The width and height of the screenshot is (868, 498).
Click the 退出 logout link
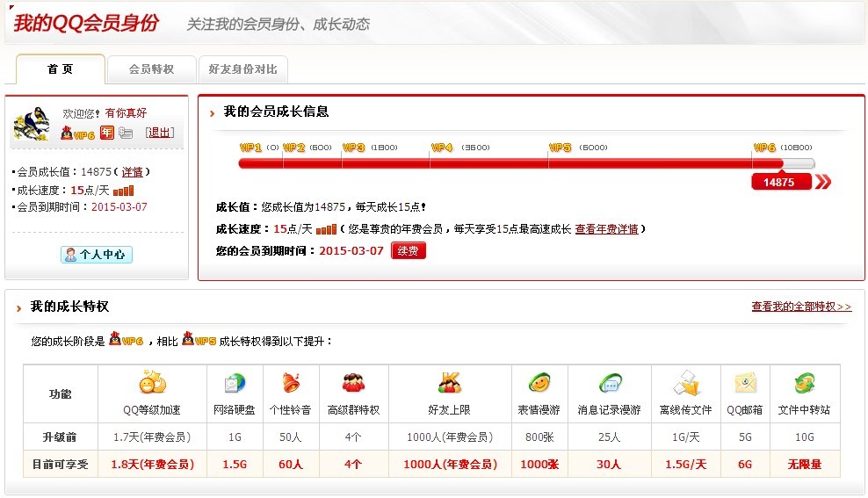click(160, 133)
